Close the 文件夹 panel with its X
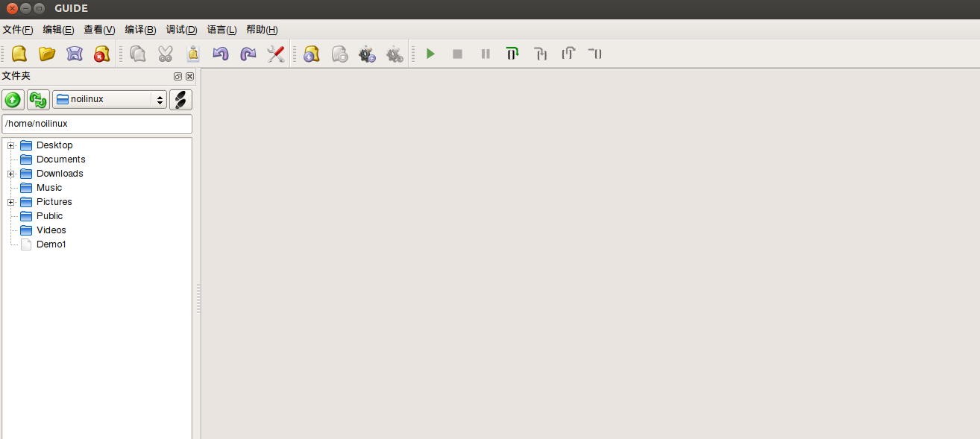The width and height of the screenshot is (980, 439). pyautogui.click(x=189, y=77)
